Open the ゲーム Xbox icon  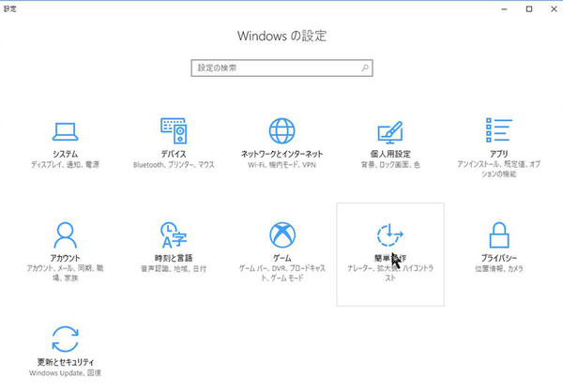coord(282,234)
